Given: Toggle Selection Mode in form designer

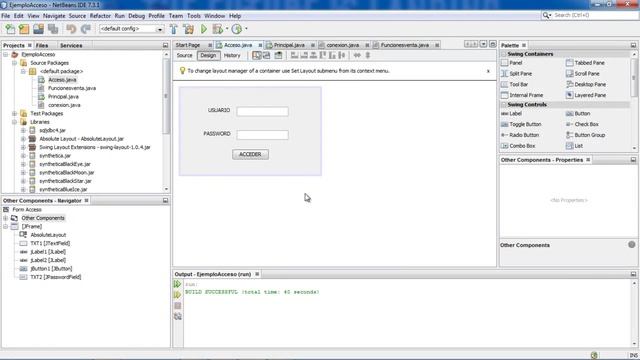Looking at the screenshot, I should point(257,56).
